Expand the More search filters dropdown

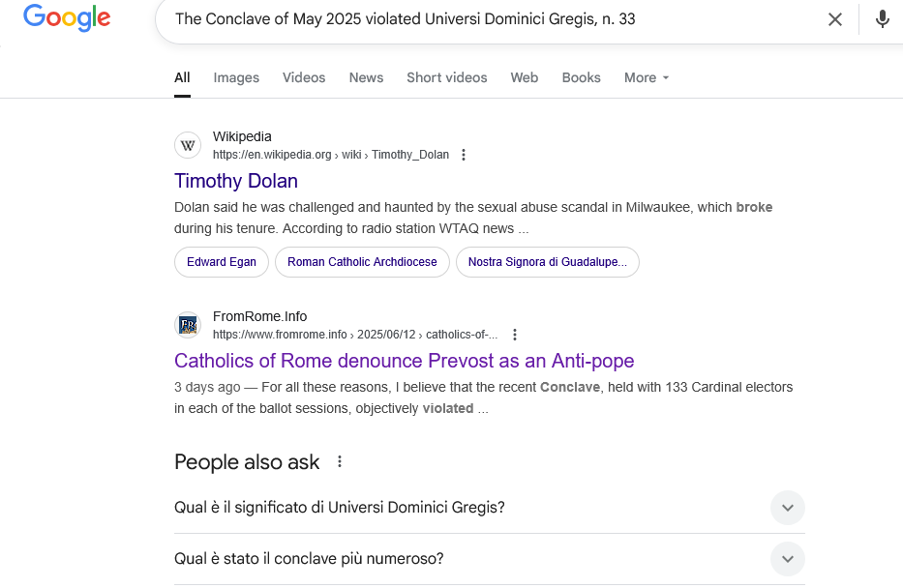coord(647,77)
